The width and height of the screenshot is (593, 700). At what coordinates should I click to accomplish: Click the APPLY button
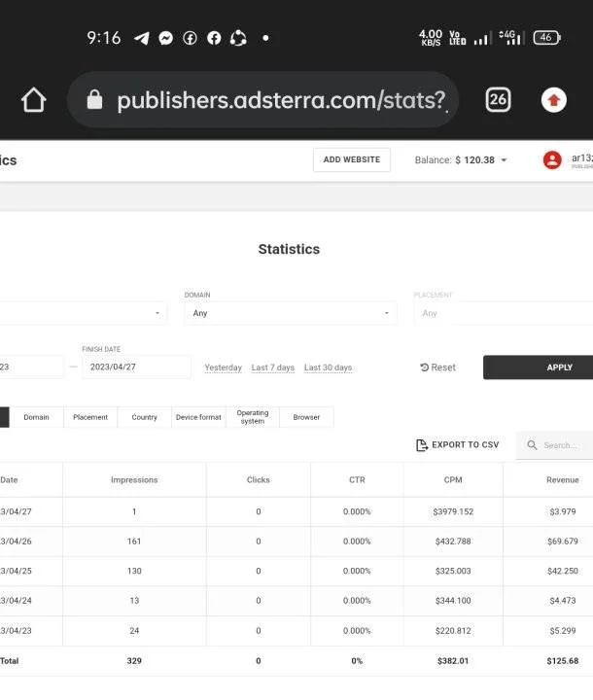click(539, 367)
